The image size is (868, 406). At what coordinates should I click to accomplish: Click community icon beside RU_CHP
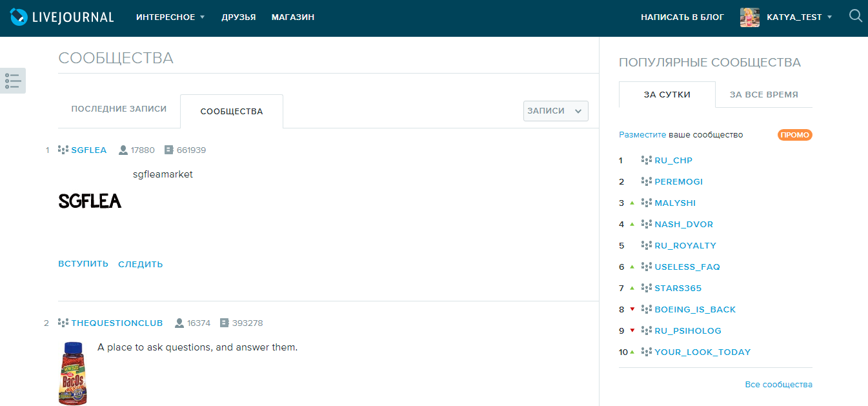click(x=647, y=160)
